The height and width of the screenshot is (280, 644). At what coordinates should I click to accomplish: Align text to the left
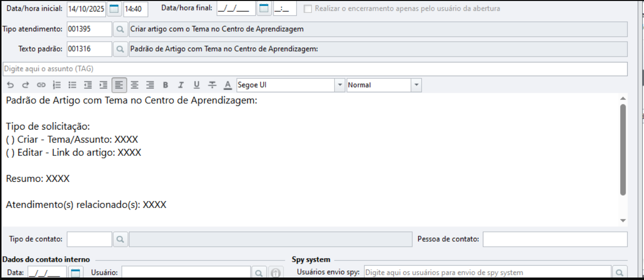click(x=119, y=85)
